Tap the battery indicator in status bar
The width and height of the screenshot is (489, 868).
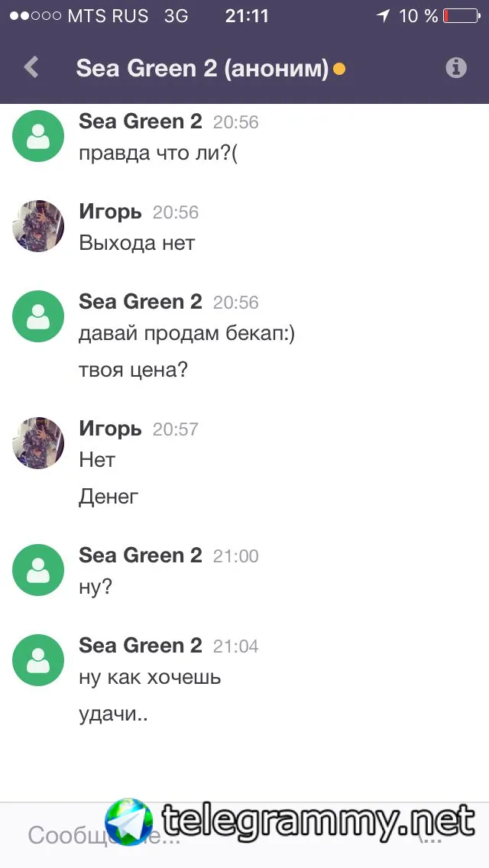(462, 16)
